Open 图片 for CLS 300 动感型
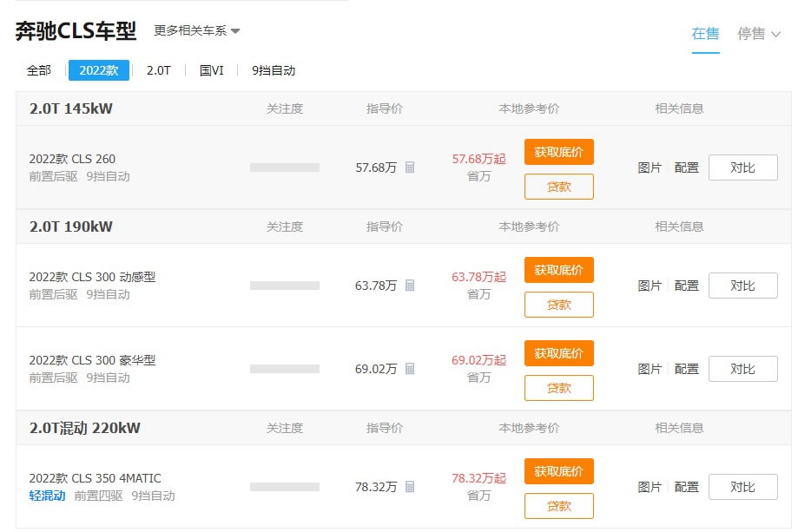Viewport: 798px width, 532px height. coord(650,286)
